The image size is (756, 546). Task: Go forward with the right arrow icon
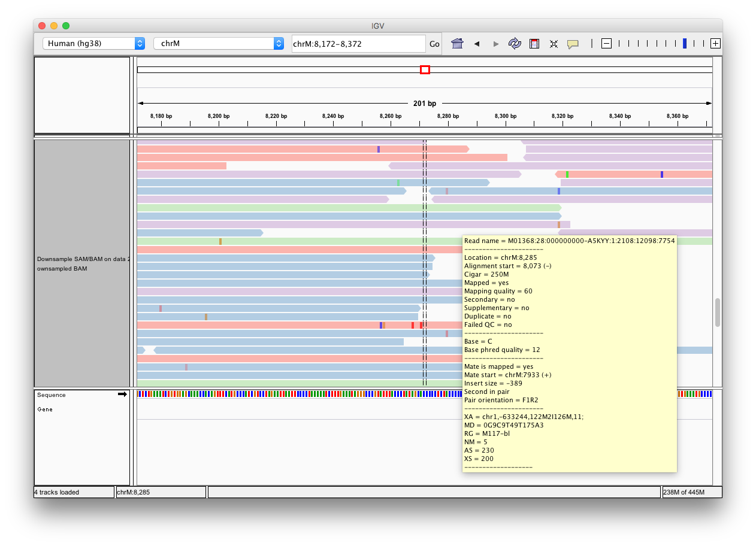coord(495,44)
